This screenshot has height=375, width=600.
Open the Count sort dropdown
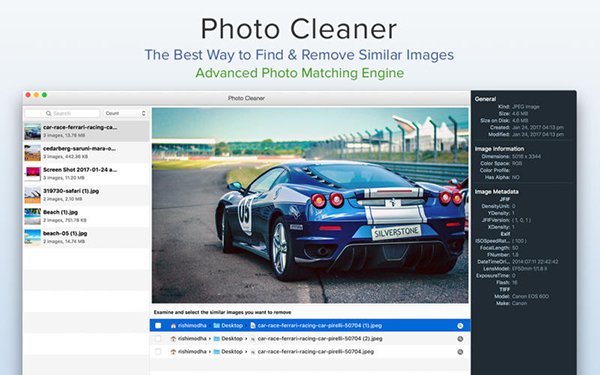[x=126, y=113]
